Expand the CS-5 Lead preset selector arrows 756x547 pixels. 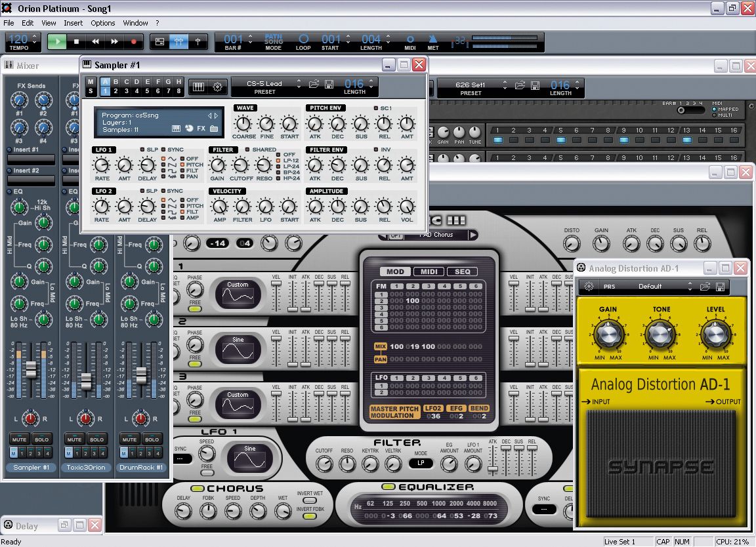[299, 84]
